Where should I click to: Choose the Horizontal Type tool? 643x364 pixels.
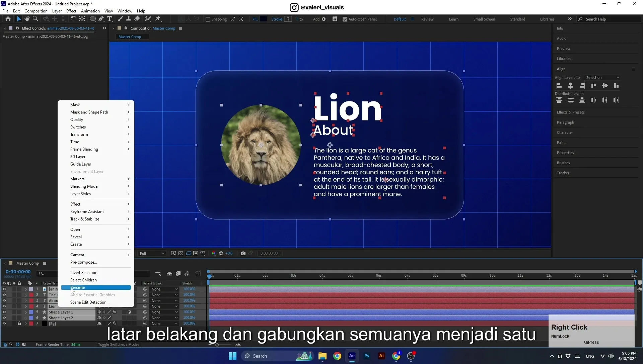(x=110, y=19)
